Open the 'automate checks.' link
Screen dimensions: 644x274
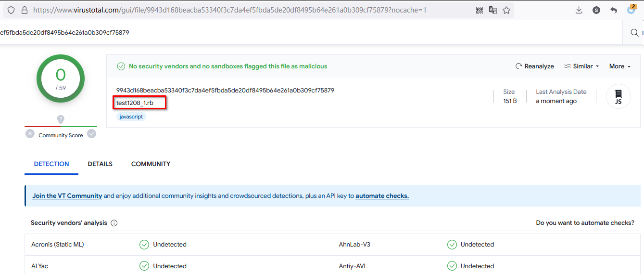coord(382,196)
